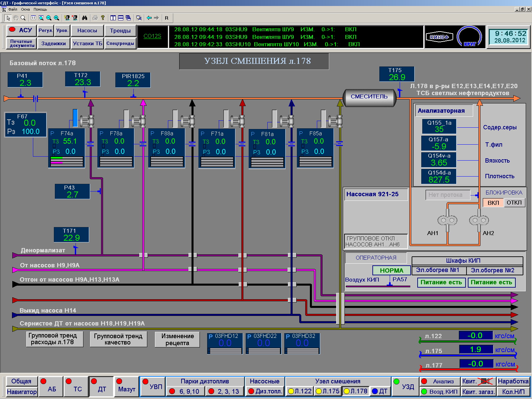Click the binoculars search icon
This screenshot has height=399, width=532.
coord(84,18)
